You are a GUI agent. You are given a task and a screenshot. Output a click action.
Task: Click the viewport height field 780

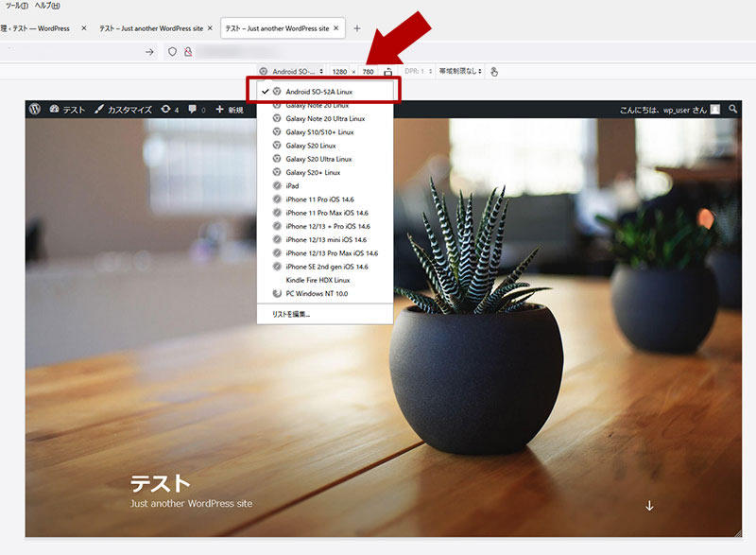tap(368, 71)
